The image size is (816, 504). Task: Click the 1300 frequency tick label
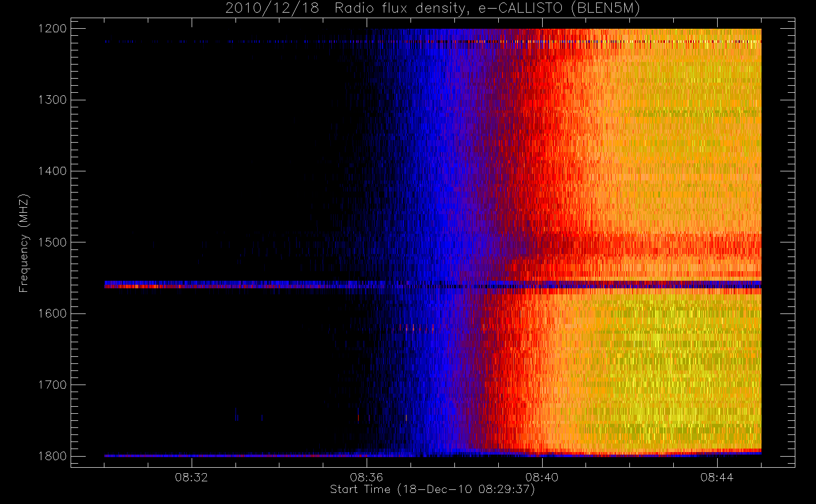tap(52, 100)
